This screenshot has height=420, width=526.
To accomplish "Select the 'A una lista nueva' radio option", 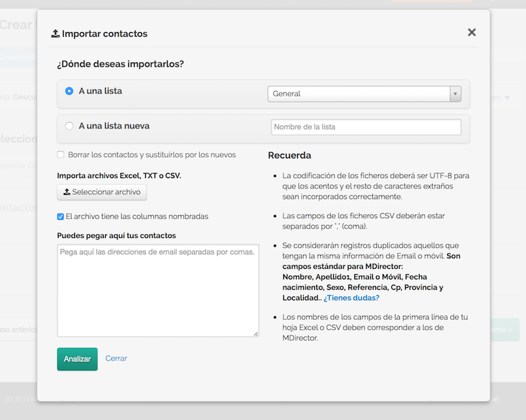I will (69, 126).
